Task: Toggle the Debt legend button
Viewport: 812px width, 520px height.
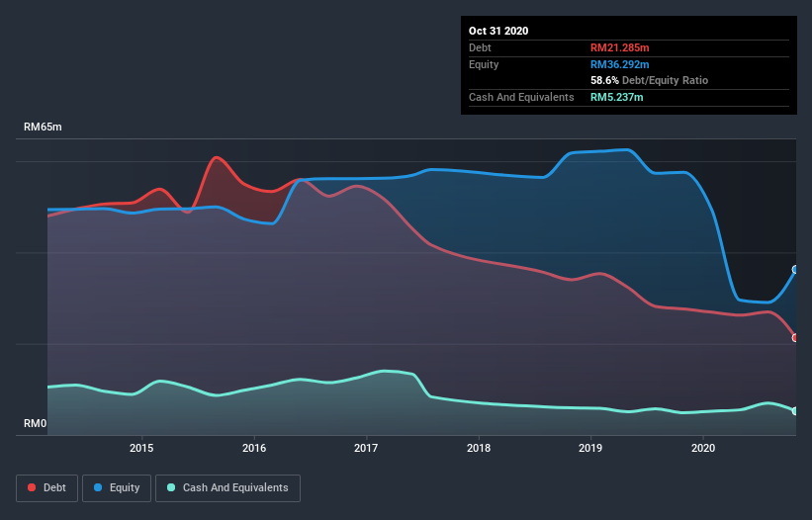Action: 47,488
